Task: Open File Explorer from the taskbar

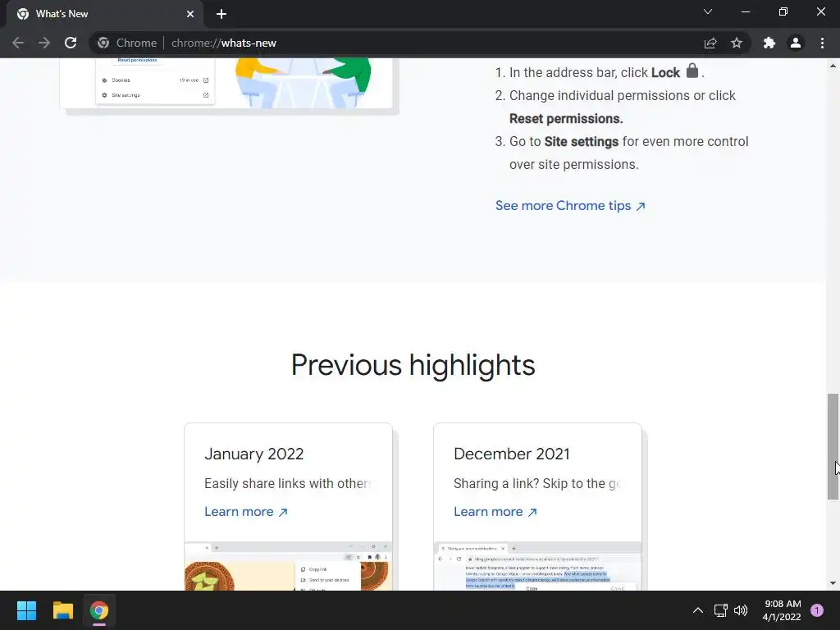Action: 62,610
